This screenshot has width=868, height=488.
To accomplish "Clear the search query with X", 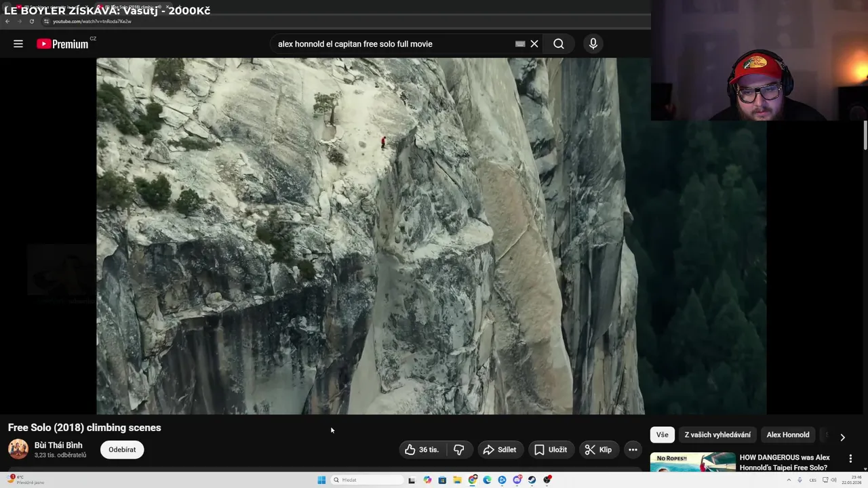I will click(x=534, y=44).
